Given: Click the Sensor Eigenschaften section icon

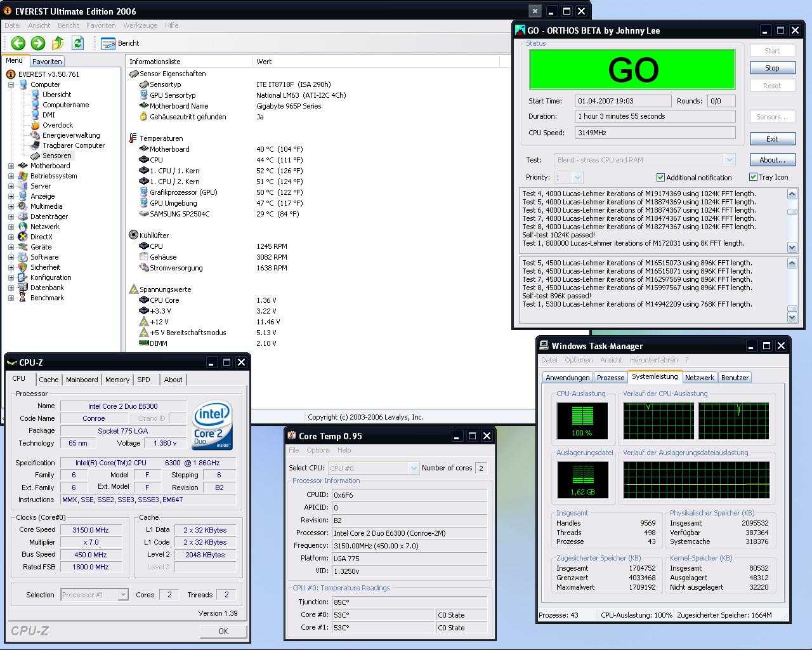Looking at the screenshot, I should pyautogui.click(x=133, y=74).
